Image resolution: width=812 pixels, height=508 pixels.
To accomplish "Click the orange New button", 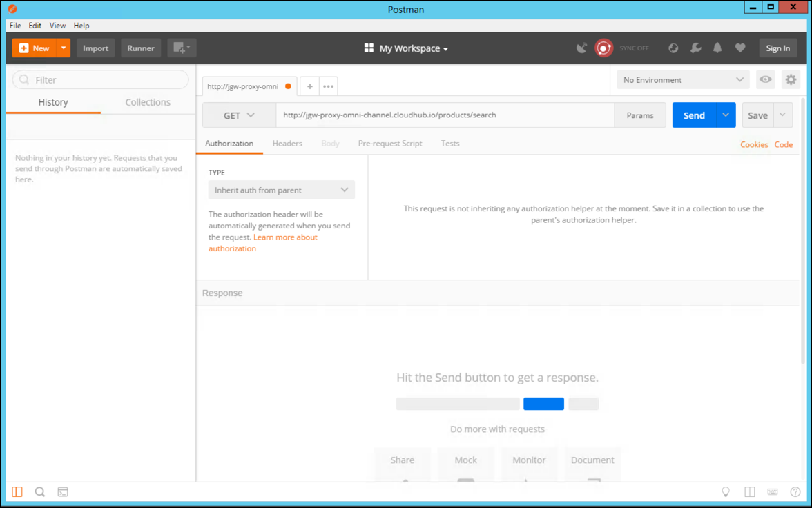I will [35, 48].
